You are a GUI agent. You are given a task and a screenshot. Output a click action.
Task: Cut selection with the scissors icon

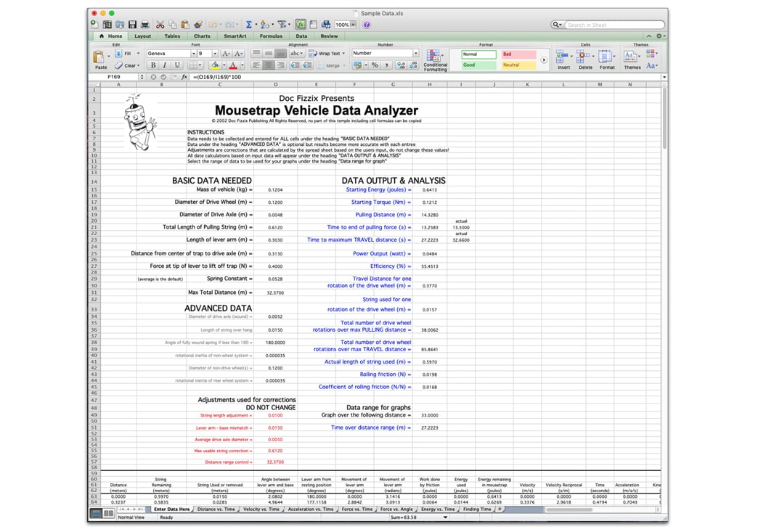click(160, 25)
